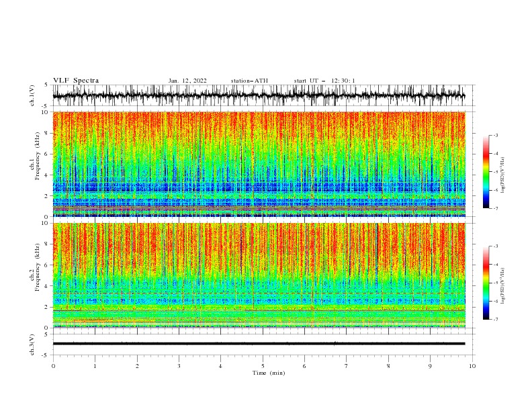
Task: Click time axis tick label "2"
Action: tap(137, 366)
